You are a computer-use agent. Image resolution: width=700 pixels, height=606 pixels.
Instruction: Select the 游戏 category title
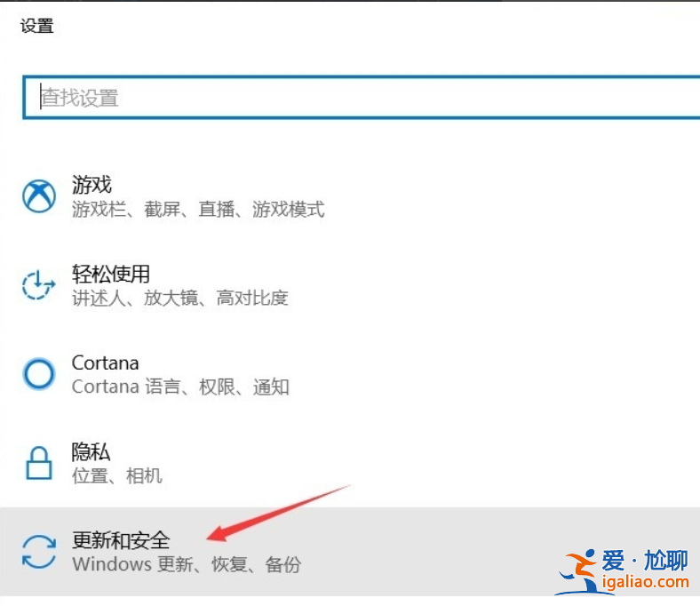tap(91, 185)
